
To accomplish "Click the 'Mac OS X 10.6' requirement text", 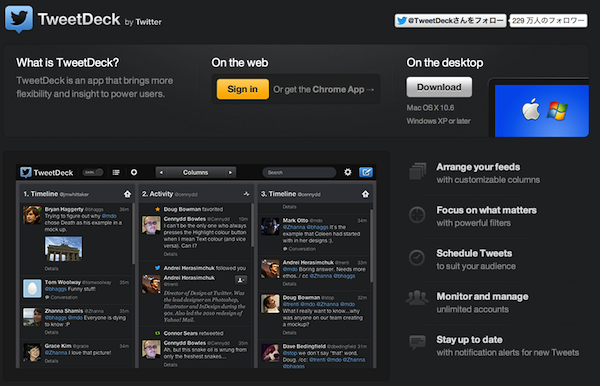I will point(430,108).
